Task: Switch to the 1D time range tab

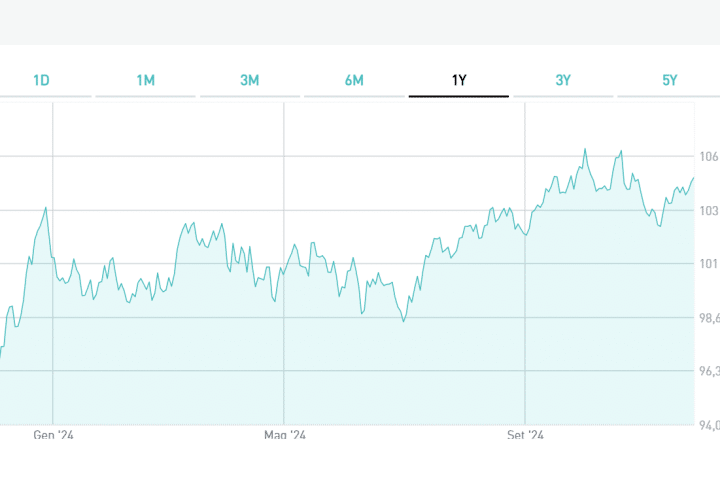Action: [x=41, y=80]
